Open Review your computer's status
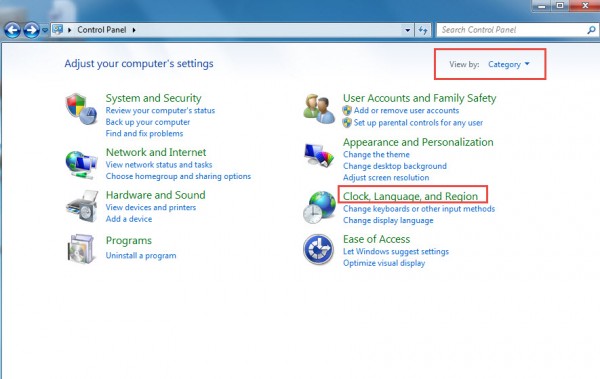Viewport: 600px width, 379px height. tap(160, 111)
